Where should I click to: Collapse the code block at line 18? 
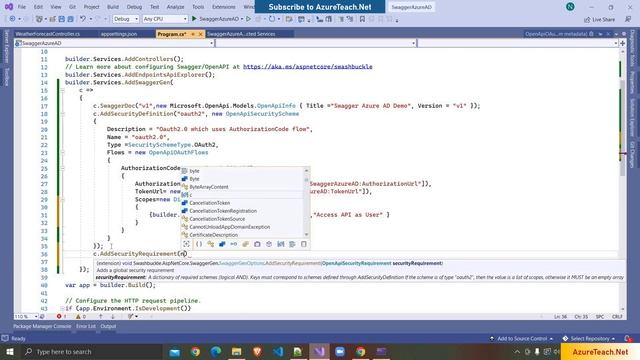tap(62, 114)
